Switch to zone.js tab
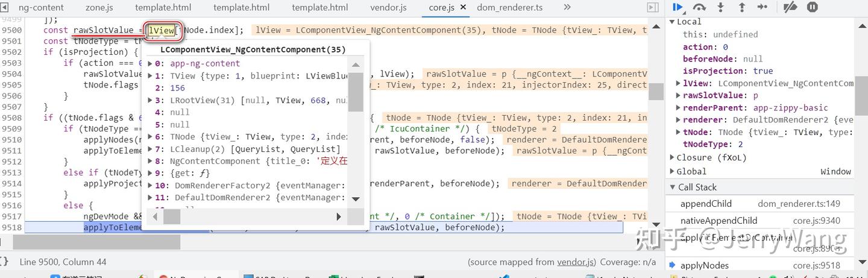Viewport: 868px width, 278px height. click(99, 7)
